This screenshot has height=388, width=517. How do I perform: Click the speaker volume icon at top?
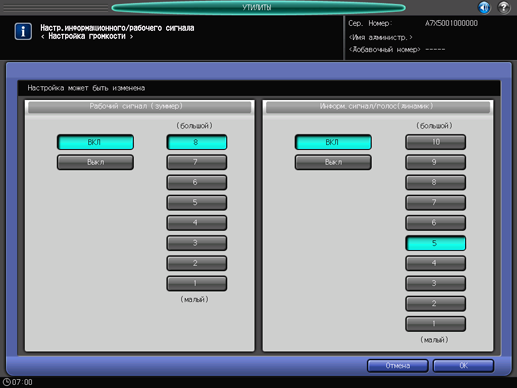coord(484,7)
